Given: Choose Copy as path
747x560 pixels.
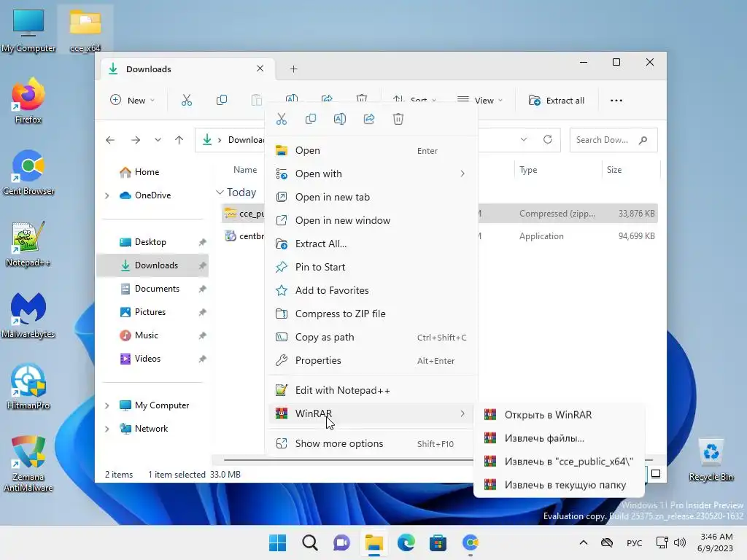Looking at the screenshot, I should click(371, 337).
